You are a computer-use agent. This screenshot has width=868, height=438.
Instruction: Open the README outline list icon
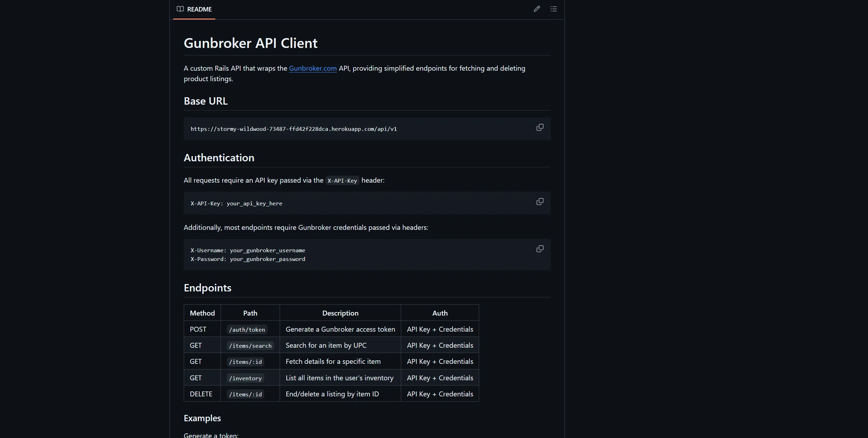[553, 9]
